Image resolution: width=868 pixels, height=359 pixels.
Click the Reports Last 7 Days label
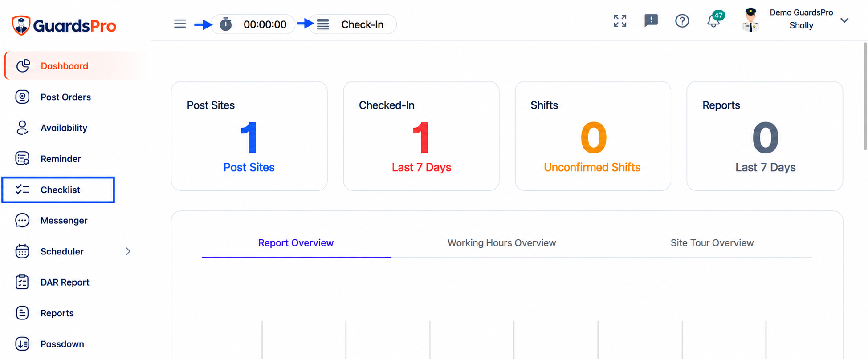click(765, 167)
